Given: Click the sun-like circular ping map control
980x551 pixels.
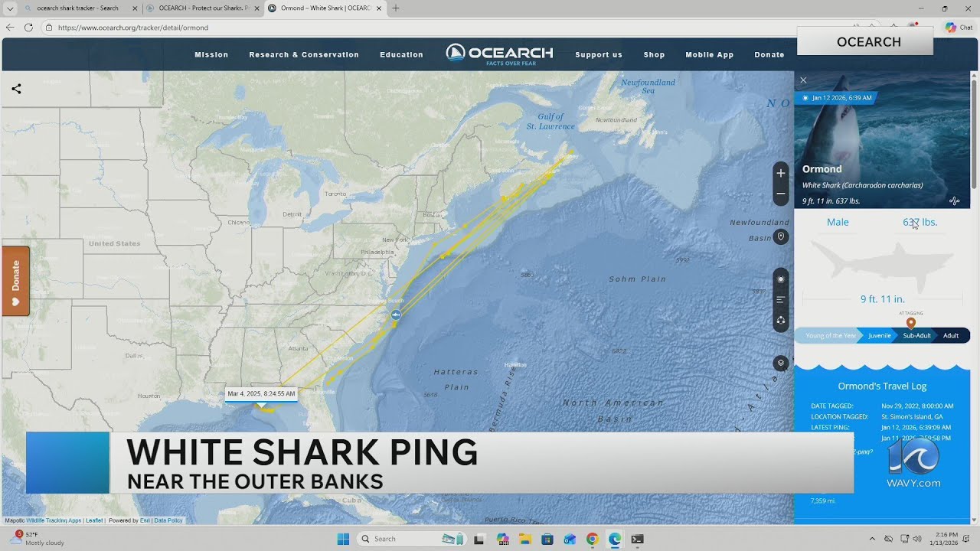Looking at the screenshot, I should 781,279.
